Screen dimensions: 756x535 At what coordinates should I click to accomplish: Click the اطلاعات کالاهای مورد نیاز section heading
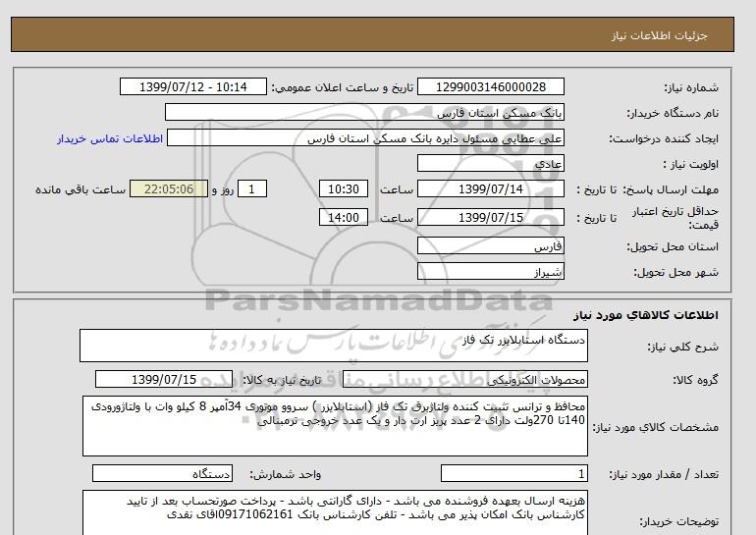[x=646, y=315]
